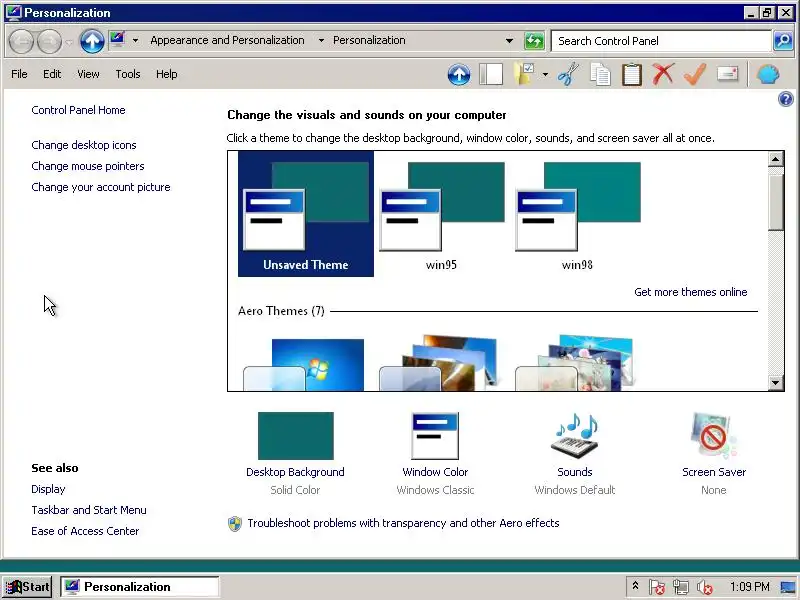Open Screen Saver settings icon
This screenshot has height=600, width=800.
[x=714, y=436]
